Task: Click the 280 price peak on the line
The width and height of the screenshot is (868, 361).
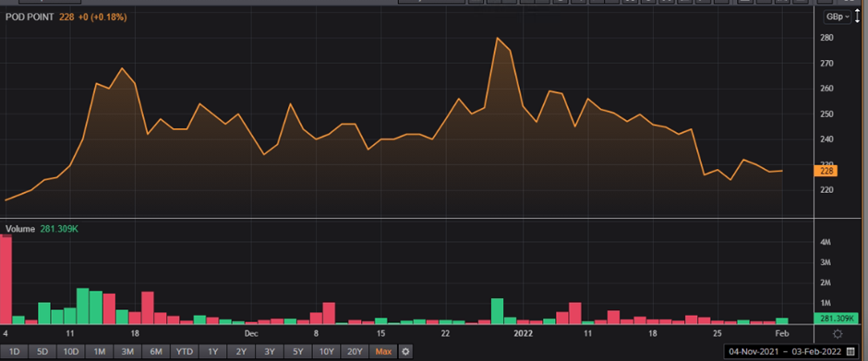Action: pos(497,38)
